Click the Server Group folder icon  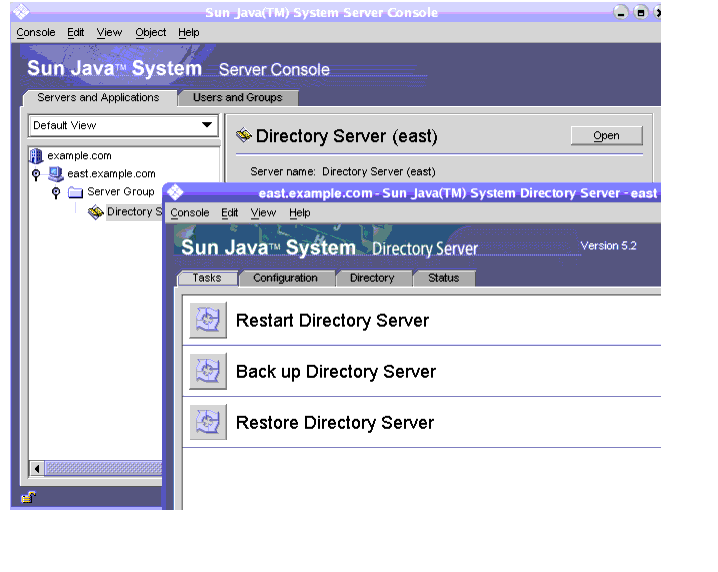coord(75,192)
